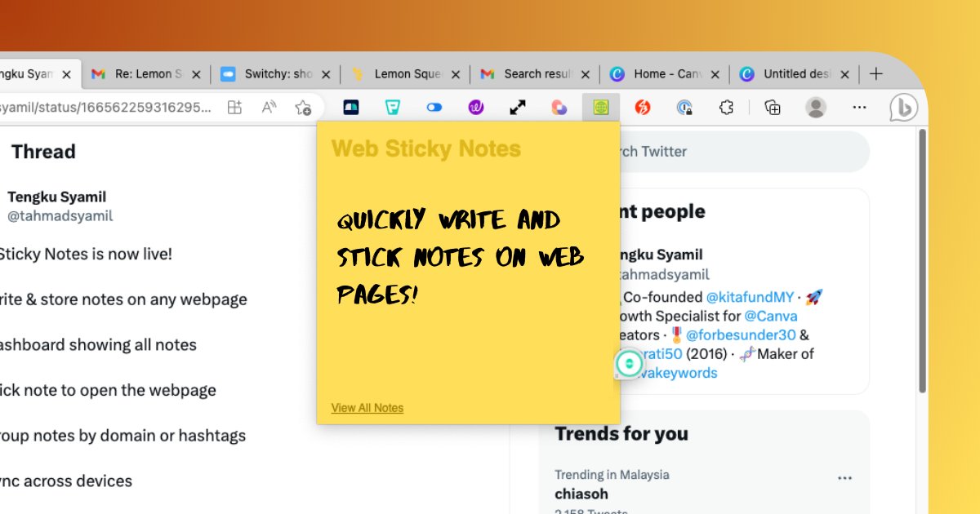The height and width of the screenshot is (514, 980).
Task: Click the Wordtune extension icon
Action: click(476, 107)
